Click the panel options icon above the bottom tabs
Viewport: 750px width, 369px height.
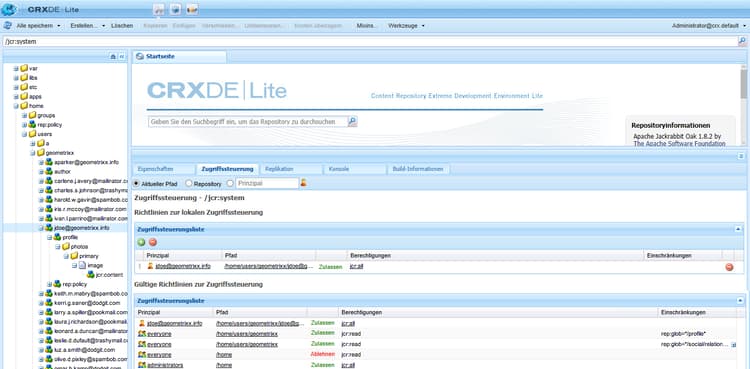click(741, 156)
